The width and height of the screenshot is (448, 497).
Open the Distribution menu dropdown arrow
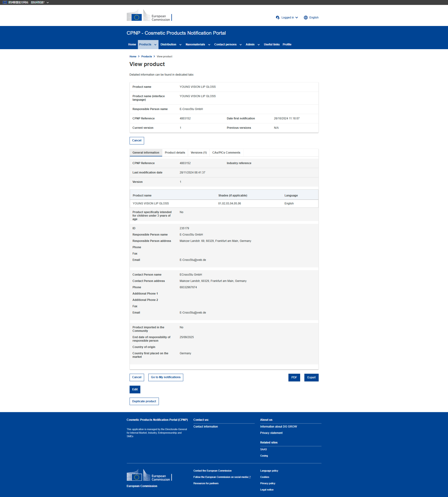180,45
